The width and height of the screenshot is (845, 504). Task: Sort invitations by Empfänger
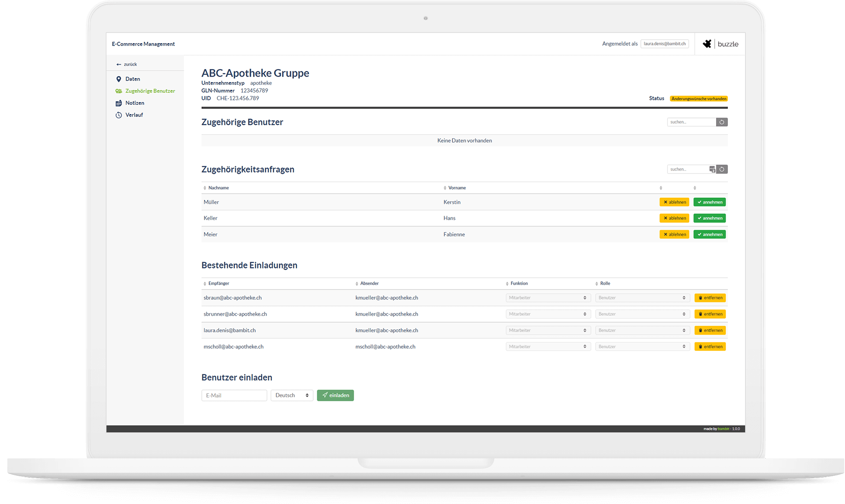216,283
